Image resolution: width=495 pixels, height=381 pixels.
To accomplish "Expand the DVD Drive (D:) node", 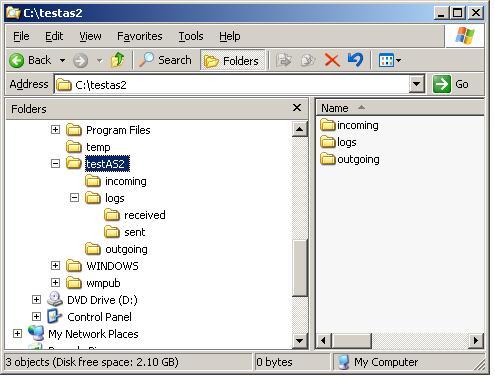I will [x=36, y=299].
